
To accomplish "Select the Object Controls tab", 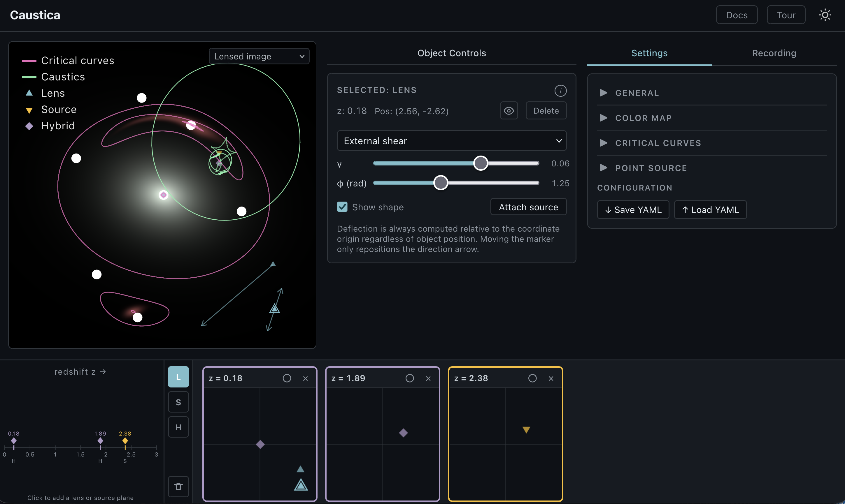I will coord(451,53).
